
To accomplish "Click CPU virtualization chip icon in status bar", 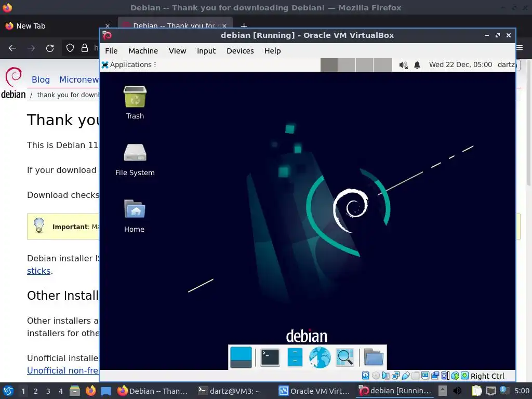I will (x=445, y=376).
